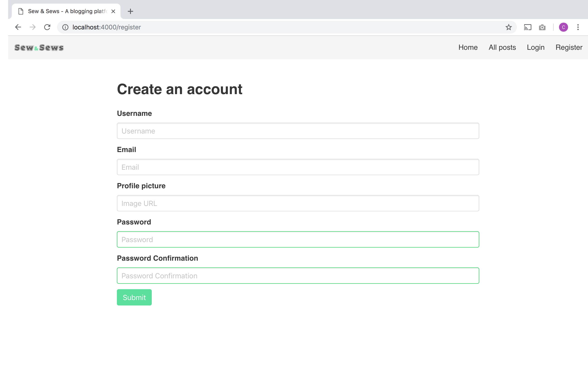Click the 'Password' label above its field
588x372 pixels.
coord(134,222)
